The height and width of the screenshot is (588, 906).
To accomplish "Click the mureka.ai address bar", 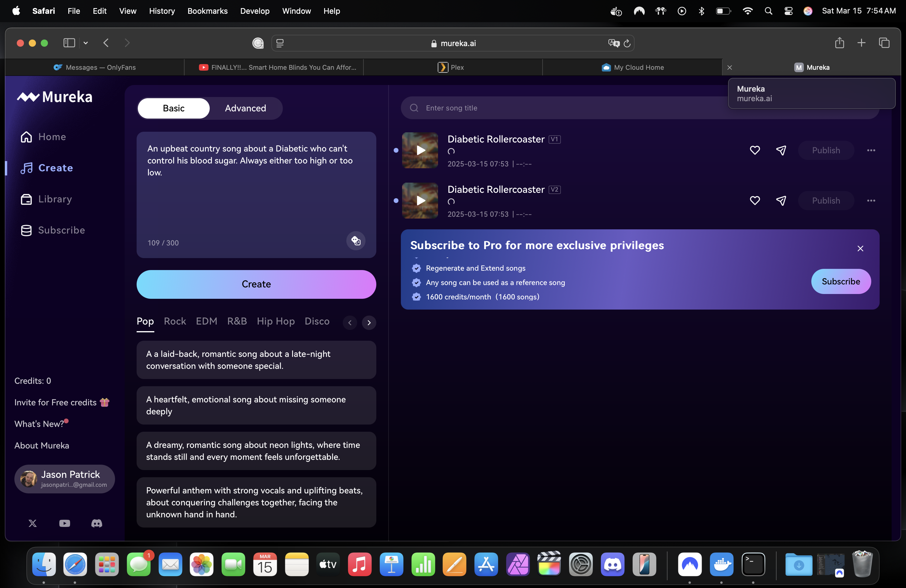I will click(x=453, y=43).
